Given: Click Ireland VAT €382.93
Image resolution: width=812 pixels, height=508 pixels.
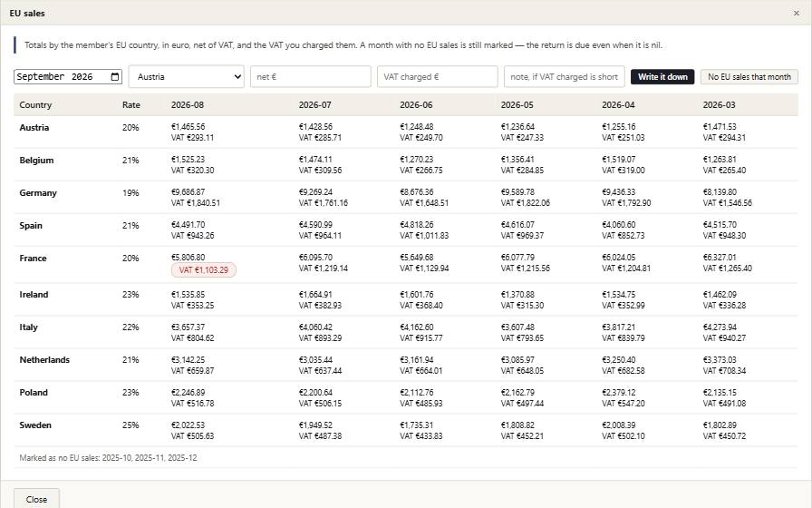Looking at the screenshot, I should pyautogui.click(x=320, y=306).
